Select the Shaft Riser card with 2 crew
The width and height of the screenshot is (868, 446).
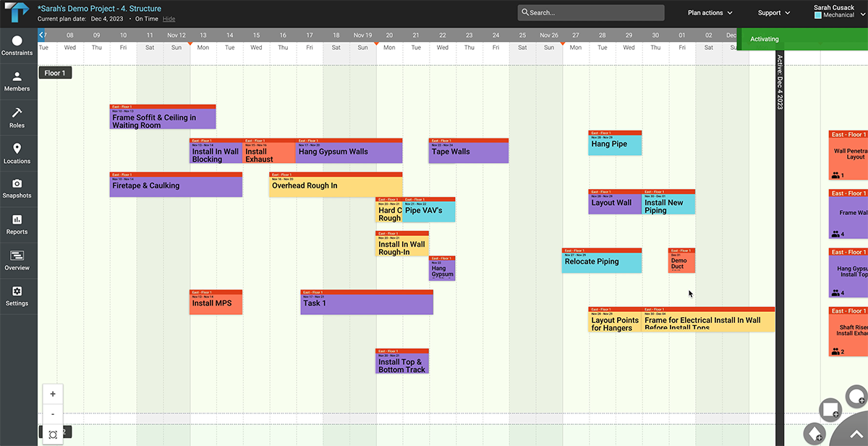848,332
